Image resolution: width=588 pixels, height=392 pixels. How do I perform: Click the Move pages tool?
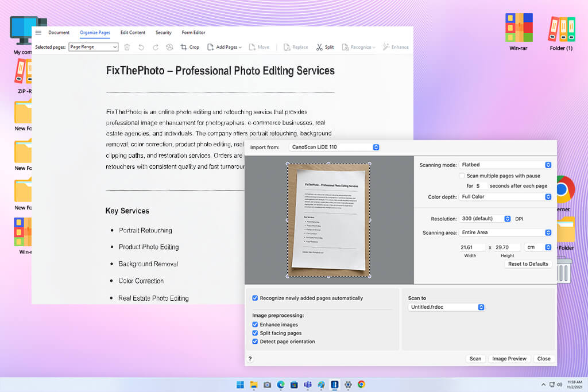coord(259,47)
